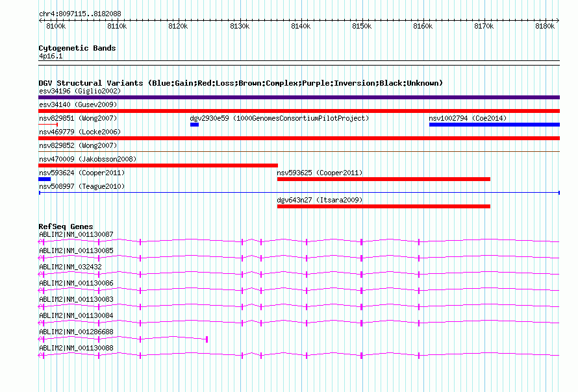Select the ABLIM2|NM_001130087 transcript label

pyautogui.click(x=76, y=234)
